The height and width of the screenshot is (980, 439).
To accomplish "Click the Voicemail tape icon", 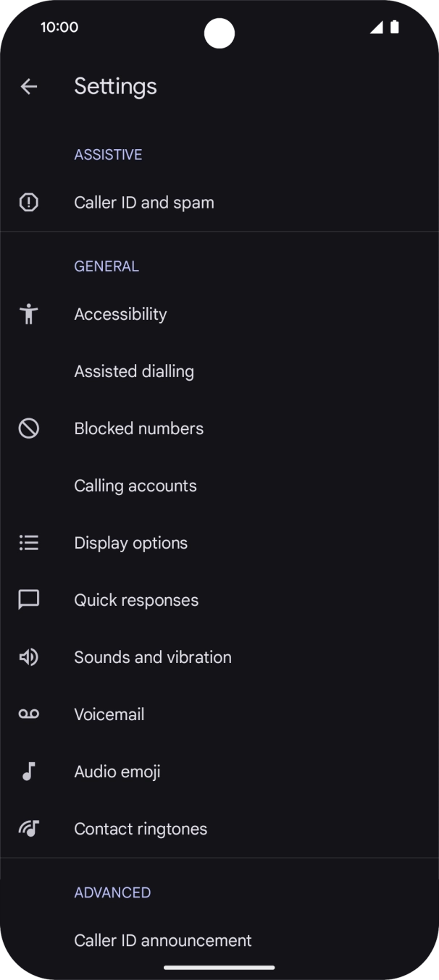I will click(28, 714).
